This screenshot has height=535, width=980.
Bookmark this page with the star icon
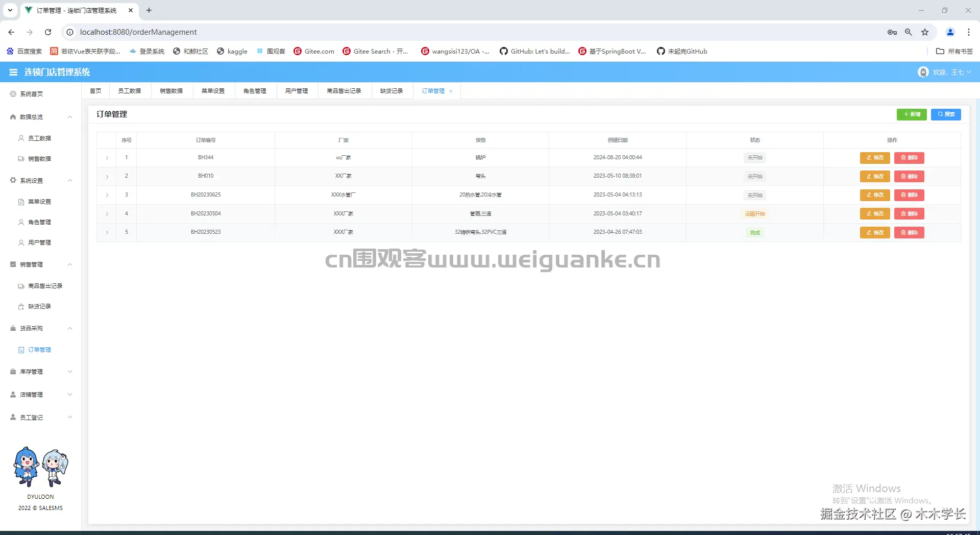[925, 32]
